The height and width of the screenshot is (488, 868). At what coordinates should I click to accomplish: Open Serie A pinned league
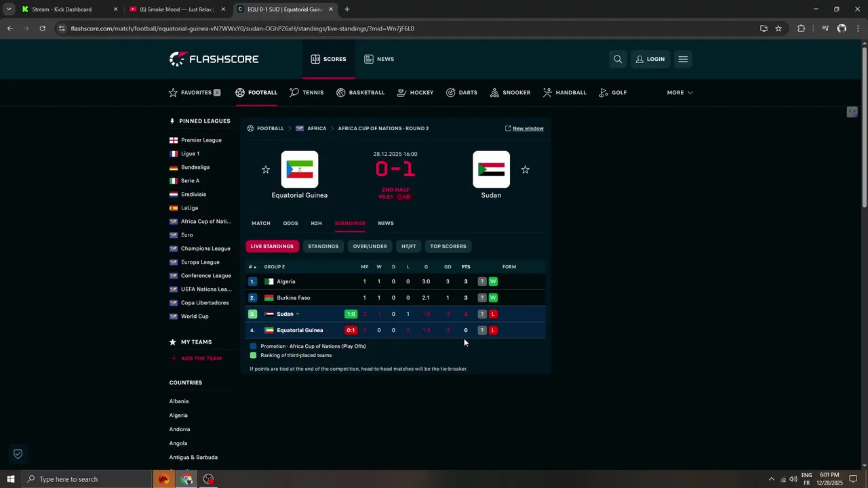click(190, 181)
